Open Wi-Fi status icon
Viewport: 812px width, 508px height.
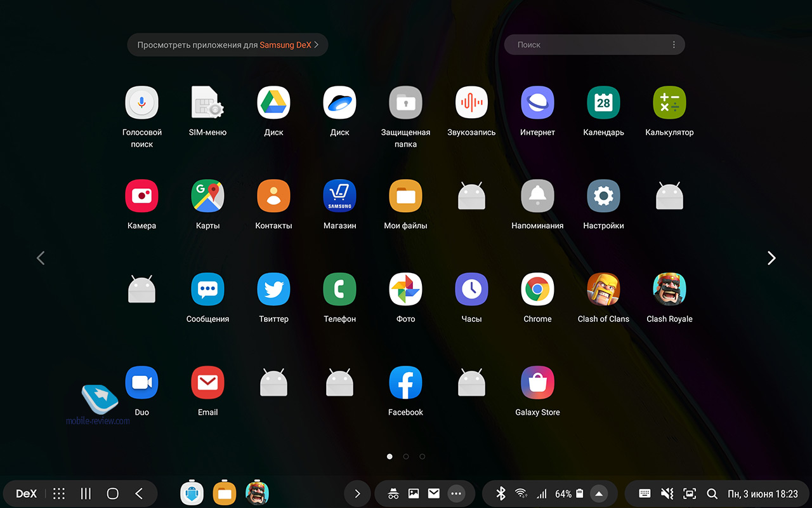click(521, 493)
